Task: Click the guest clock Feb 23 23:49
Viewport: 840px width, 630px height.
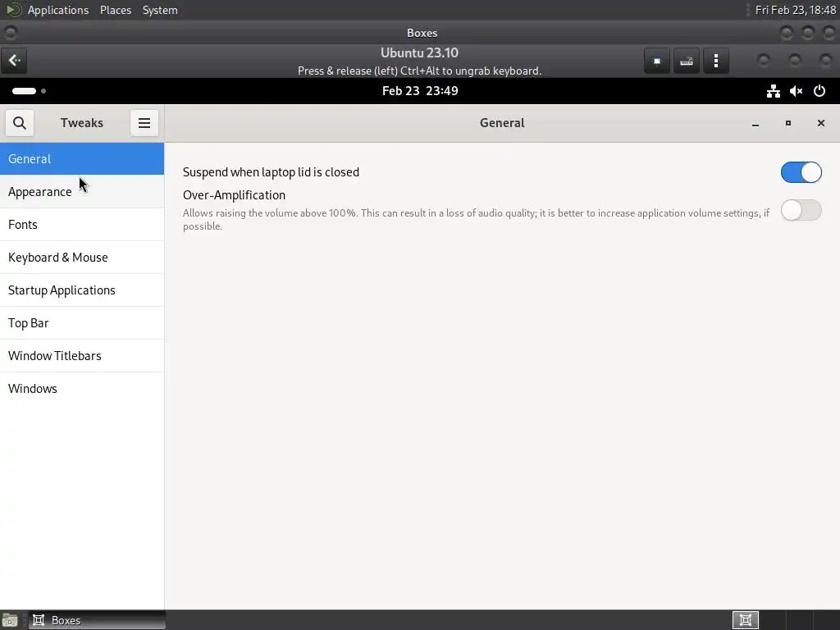Action: 420,91
